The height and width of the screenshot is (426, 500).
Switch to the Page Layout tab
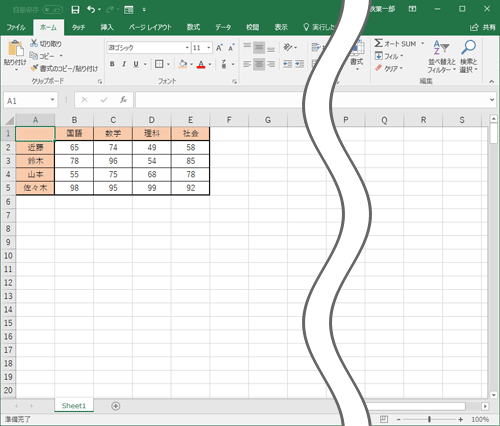pyautogui.click(x=150, y=27)
